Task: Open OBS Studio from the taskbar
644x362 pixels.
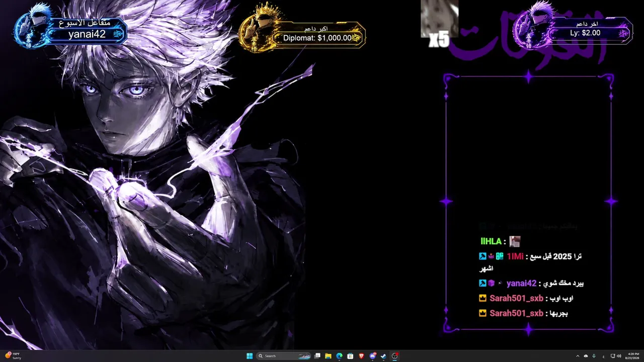Action: coord(395,356)
